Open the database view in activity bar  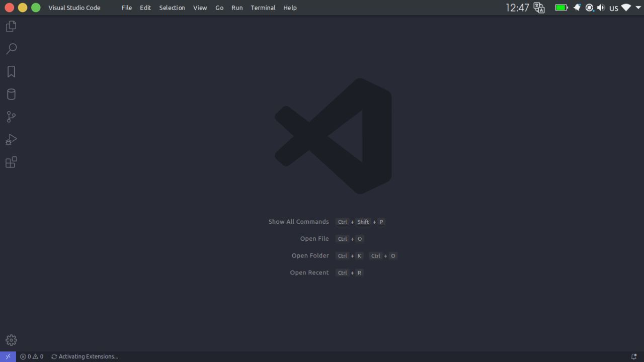(11, 94)
